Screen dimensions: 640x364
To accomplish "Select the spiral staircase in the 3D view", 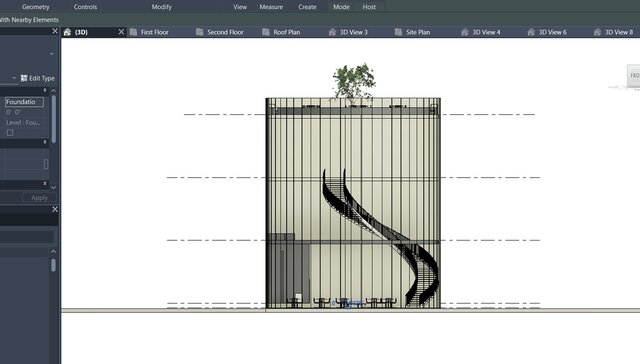I will point(380,238).
